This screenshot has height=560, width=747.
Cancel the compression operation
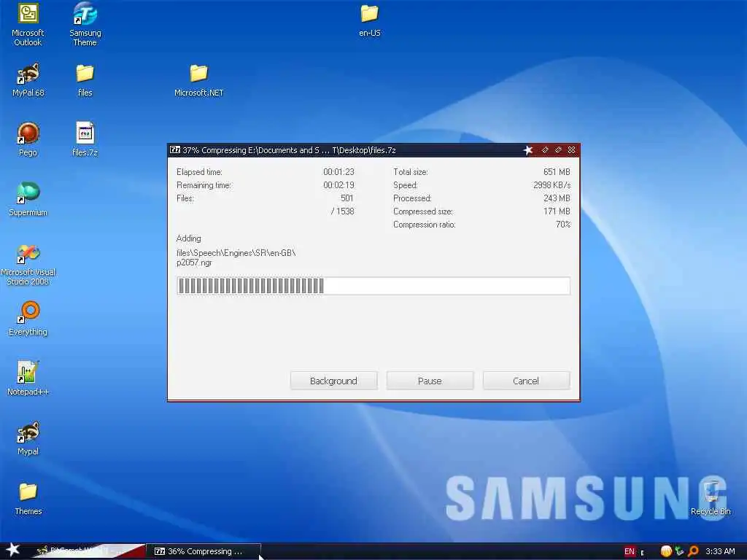pyautogui.click(x=526, y=381)
